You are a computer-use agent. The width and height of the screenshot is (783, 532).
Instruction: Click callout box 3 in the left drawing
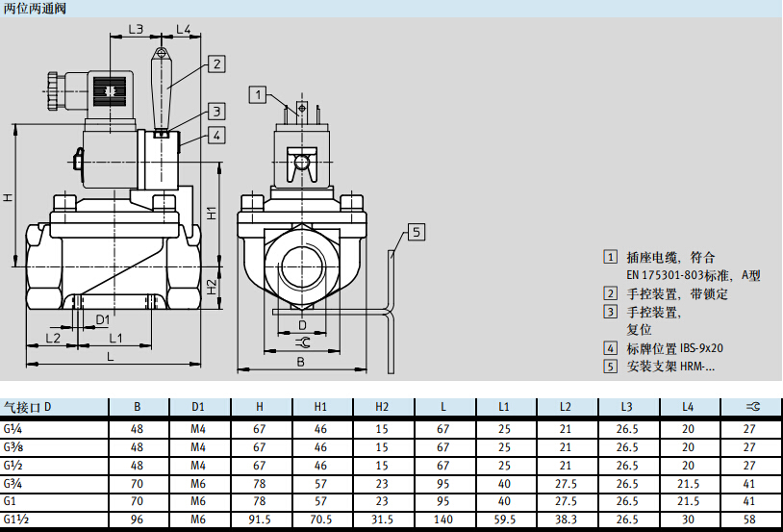tap(217, 112)
